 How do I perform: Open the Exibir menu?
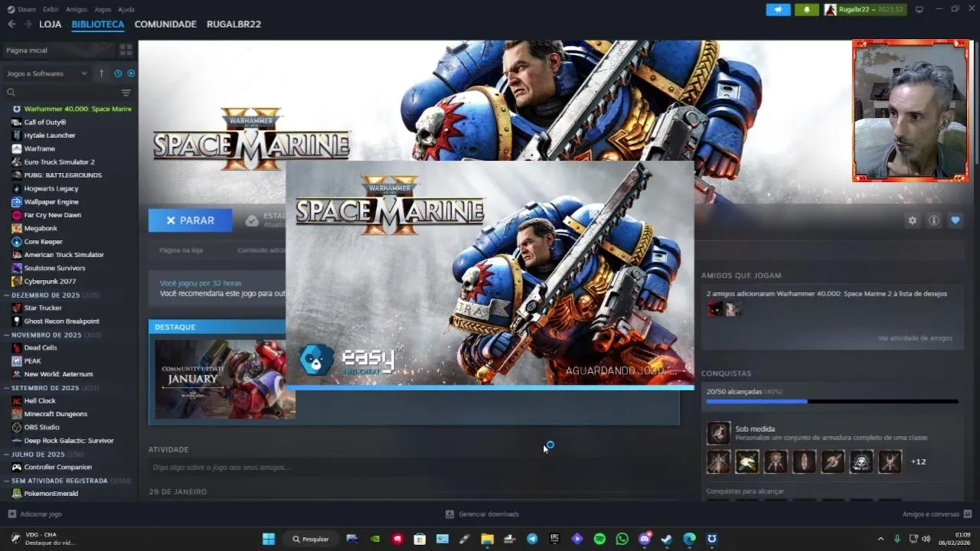(x=51, y=9)
